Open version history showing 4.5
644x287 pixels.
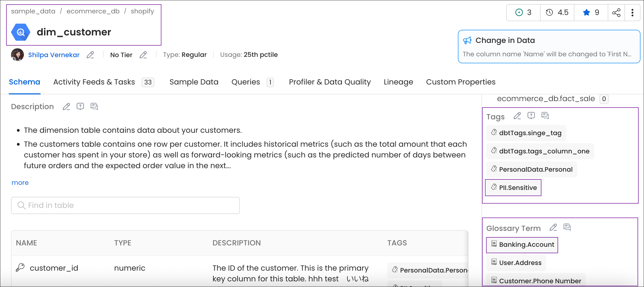(x=557, y=12)
